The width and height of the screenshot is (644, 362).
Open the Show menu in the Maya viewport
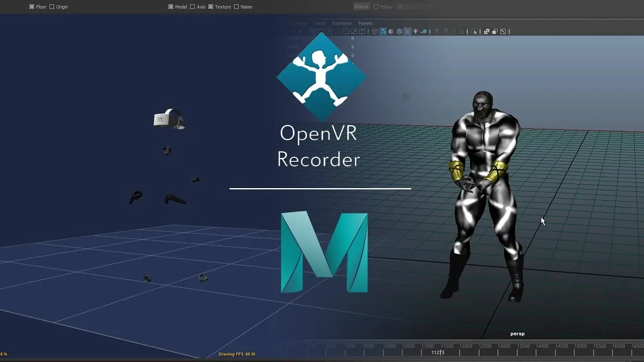click(x=319, y=23)
